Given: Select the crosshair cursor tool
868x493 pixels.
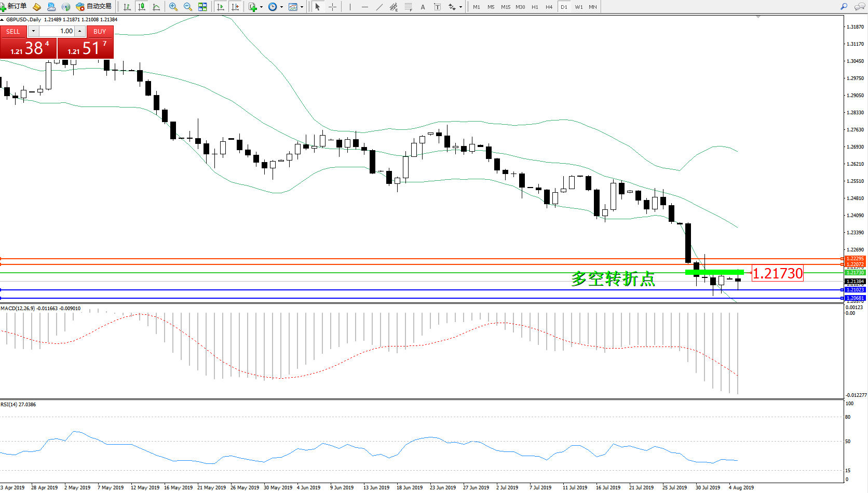Looking at the screenshot, I should 333,7.
